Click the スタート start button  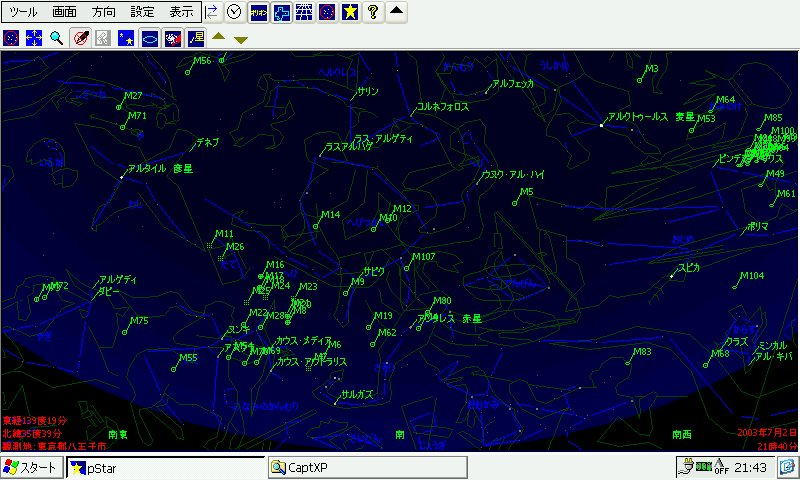tap(32, 467)
